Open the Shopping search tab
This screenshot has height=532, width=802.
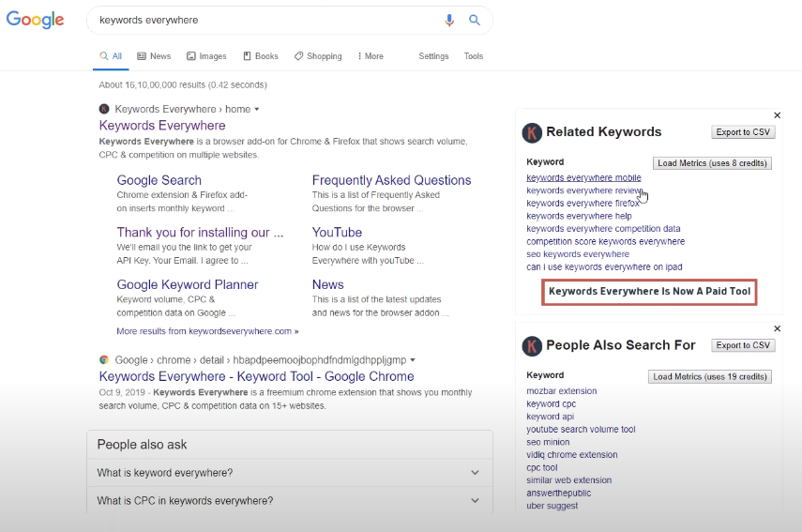[x=318, y=56]
